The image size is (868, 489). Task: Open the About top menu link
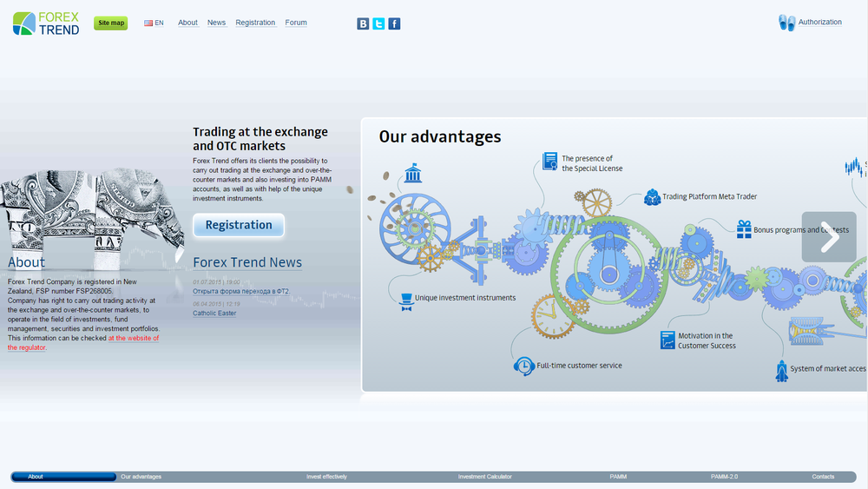pos(187,23)
